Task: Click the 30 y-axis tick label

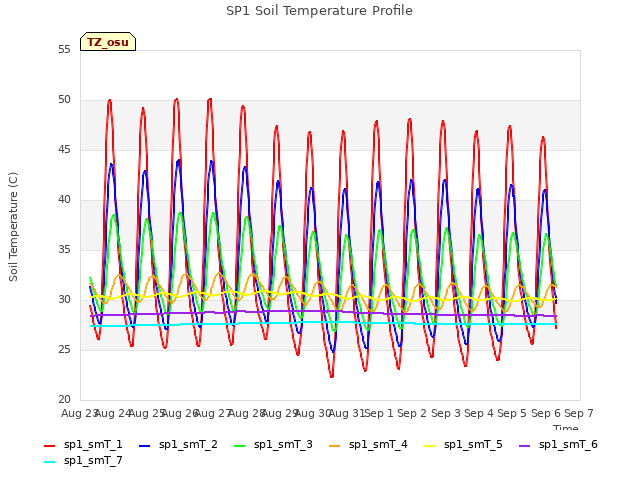Action: [64, 300]
